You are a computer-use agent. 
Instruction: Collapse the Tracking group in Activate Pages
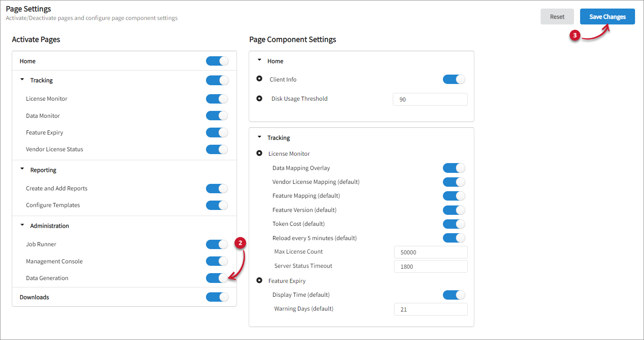22,79
